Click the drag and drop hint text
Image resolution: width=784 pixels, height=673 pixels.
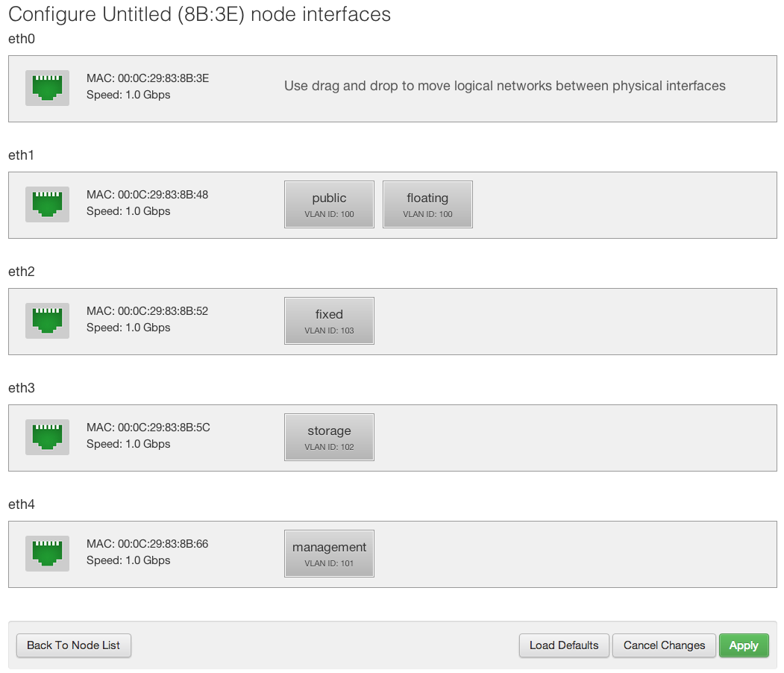click(504, 86)
